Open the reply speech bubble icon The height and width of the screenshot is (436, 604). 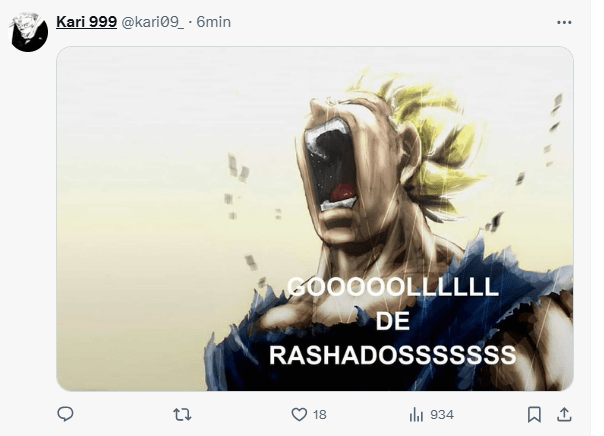coord(65,414)
